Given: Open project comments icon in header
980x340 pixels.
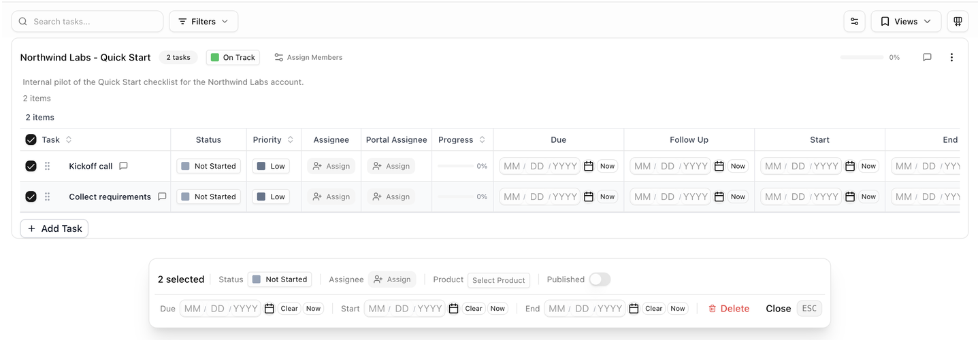Looking at the screenshot, I should (x=927, y=57).
